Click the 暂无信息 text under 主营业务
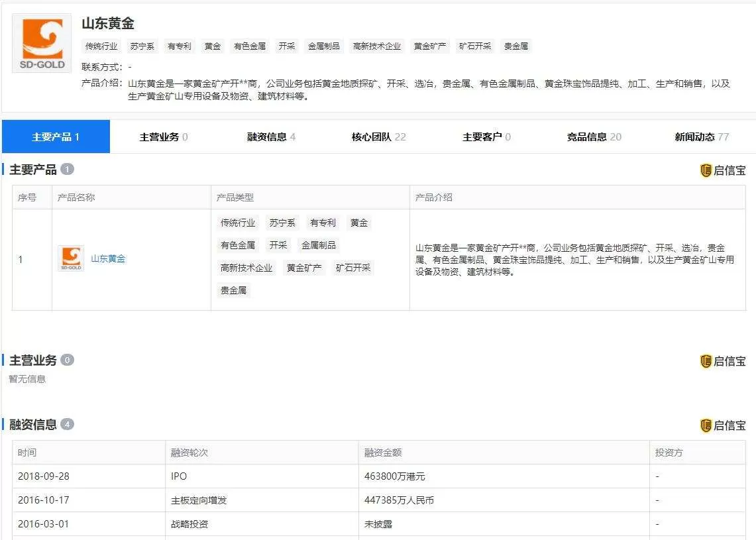Screen dimensions: 756x540 point(27,379)
